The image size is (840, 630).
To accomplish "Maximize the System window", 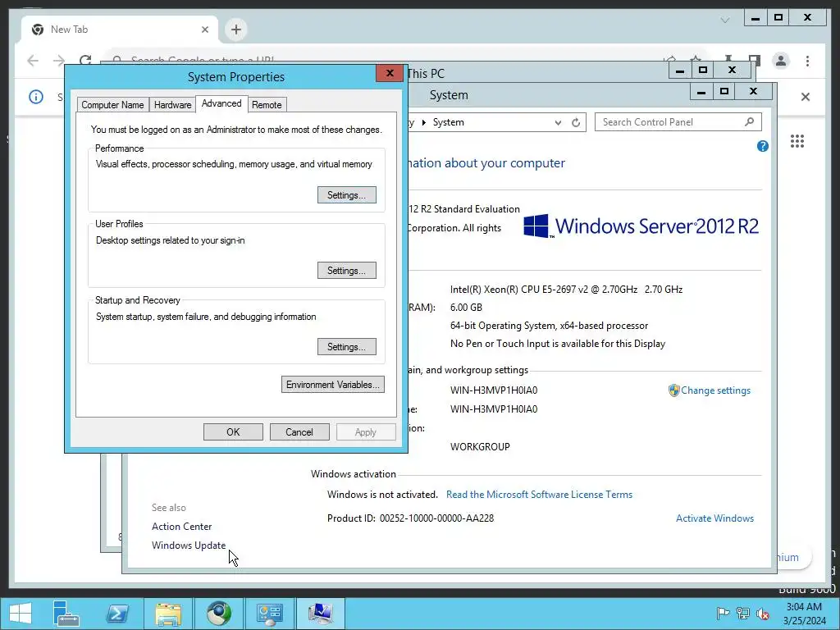I will (724, 92).
